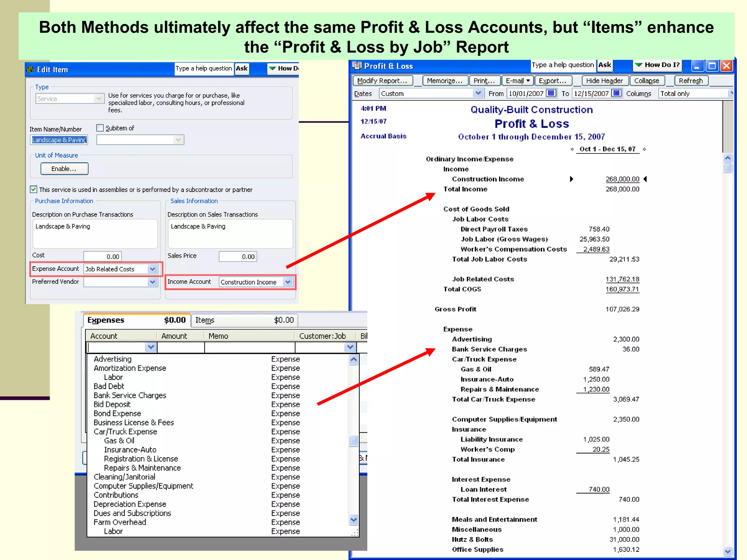Maximize the Profit & Loss window
Screen dimensions: 747x560
(712, 66)
